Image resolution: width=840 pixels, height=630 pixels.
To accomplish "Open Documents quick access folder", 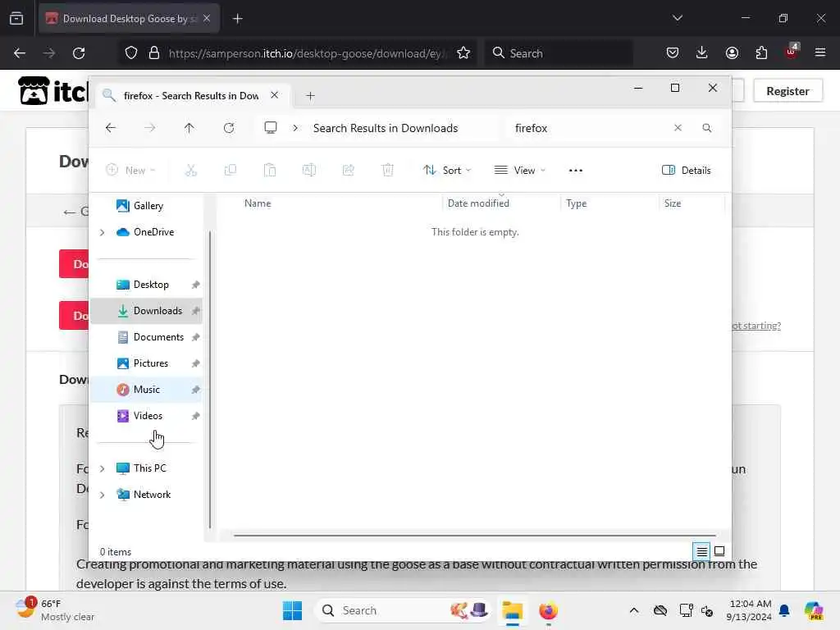I will (146, 337).
